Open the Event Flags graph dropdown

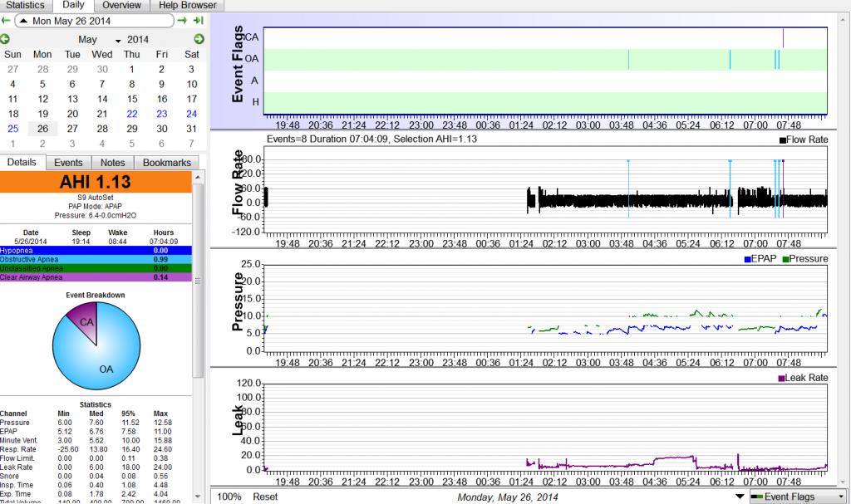pyautogui.click(x=797, y=497)
